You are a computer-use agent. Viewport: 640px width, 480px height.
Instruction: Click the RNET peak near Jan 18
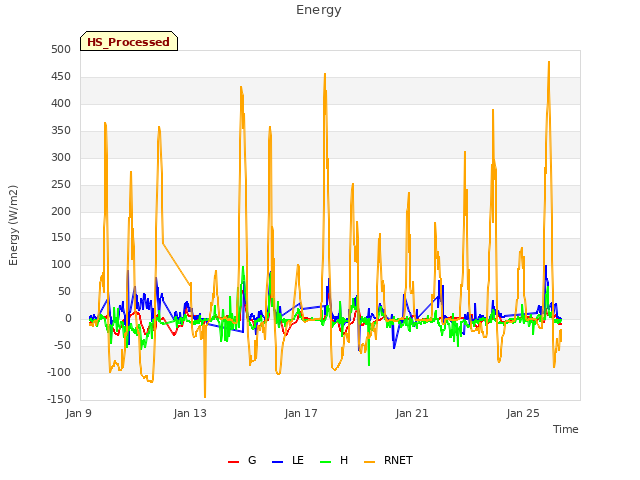click(x=325, y=74)
